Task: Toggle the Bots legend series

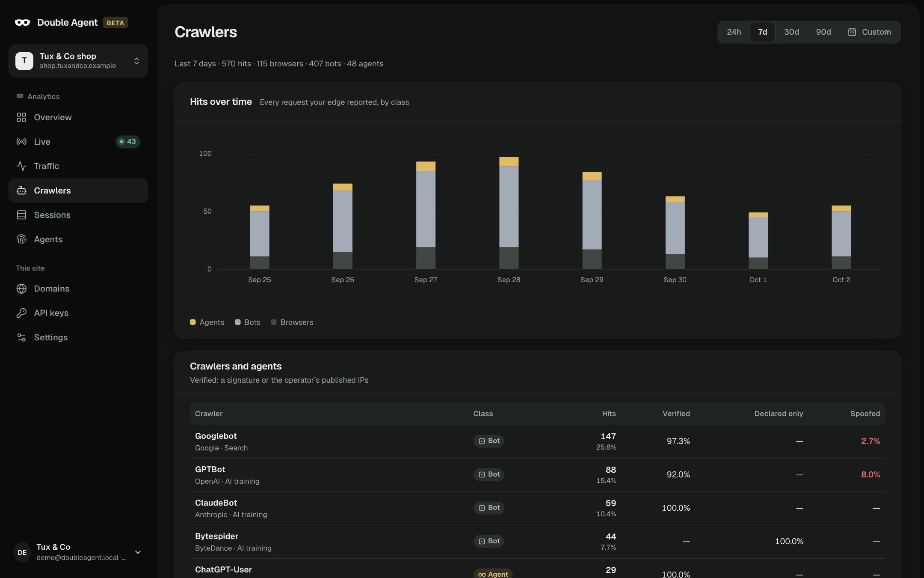Action: [x=248, y=322]
